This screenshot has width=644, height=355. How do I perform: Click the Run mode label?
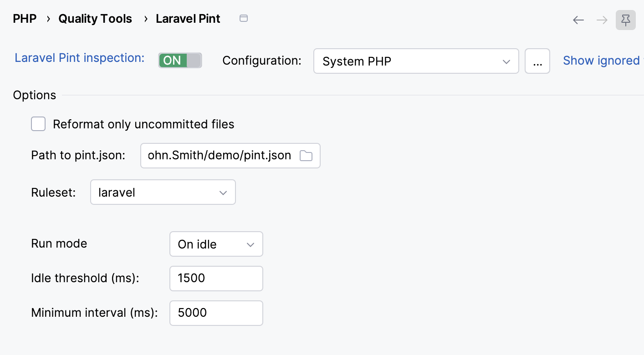point(59,243)
